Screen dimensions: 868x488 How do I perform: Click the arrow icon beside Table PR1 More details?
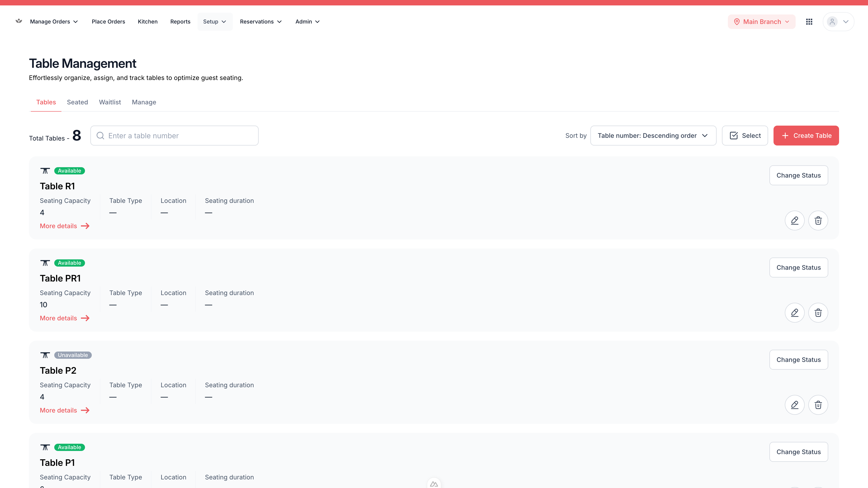click(85, 318)
